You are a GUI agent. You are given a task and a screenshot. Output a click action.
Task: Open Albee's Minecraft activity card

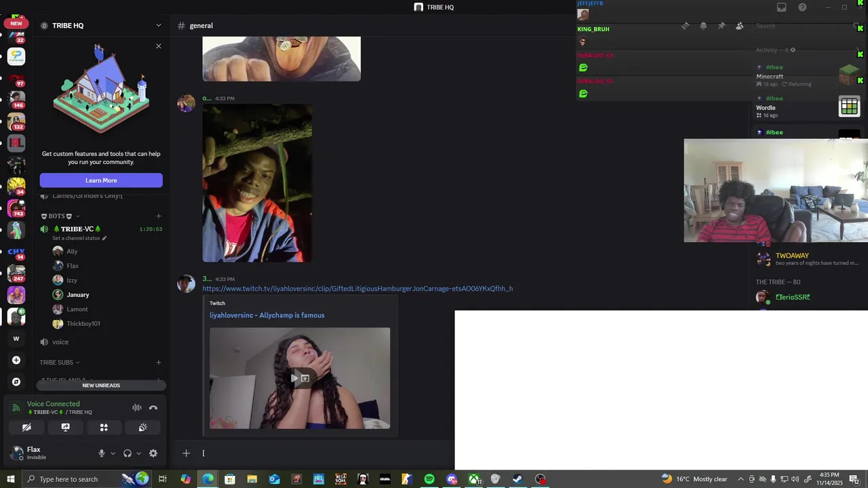pos(808,76)
